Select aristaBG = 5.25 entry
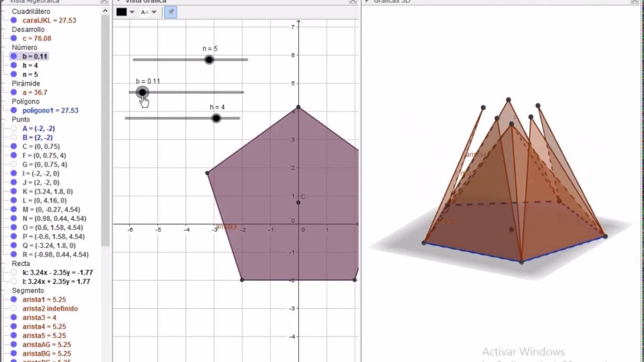Screen dimensions: 644x362 (x=47, y=354)
